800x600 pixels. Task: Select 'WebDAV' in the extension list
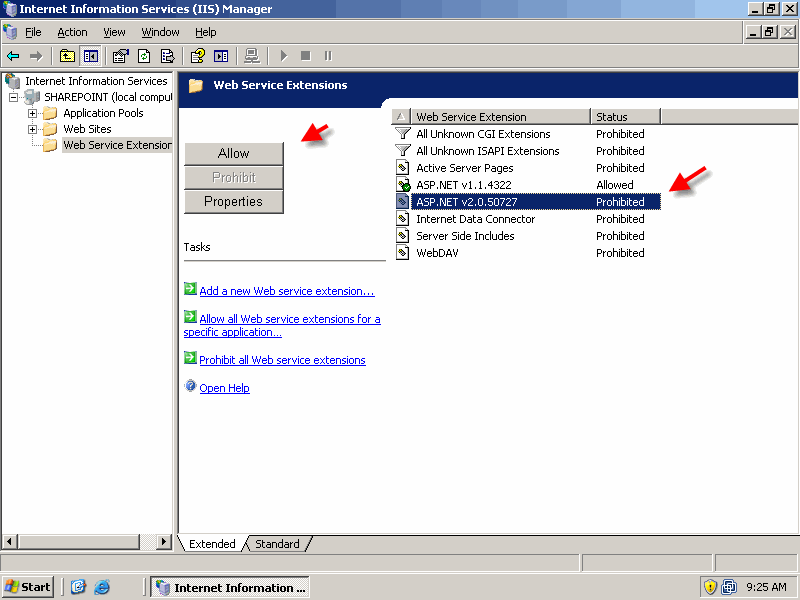[x=437, y=253]
